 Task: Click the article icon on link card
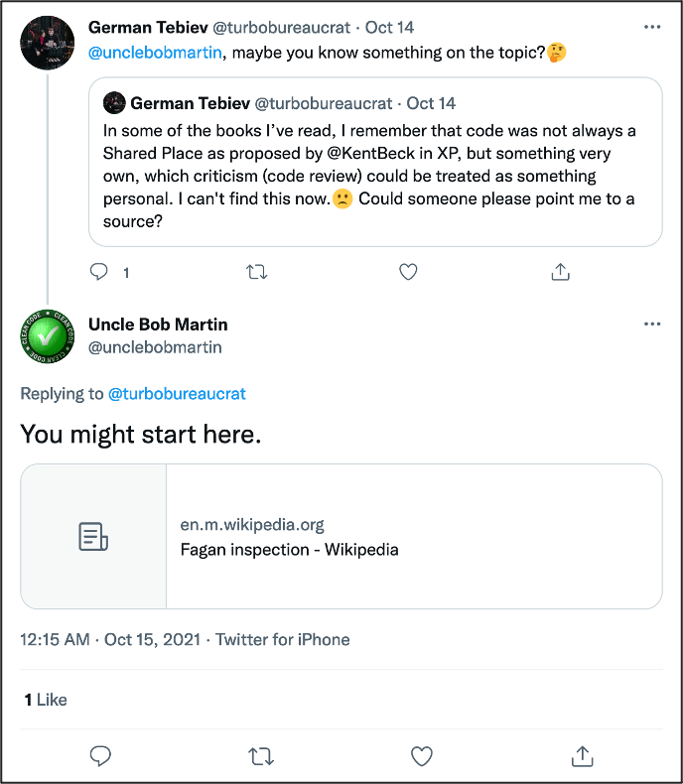click(93, 537)
